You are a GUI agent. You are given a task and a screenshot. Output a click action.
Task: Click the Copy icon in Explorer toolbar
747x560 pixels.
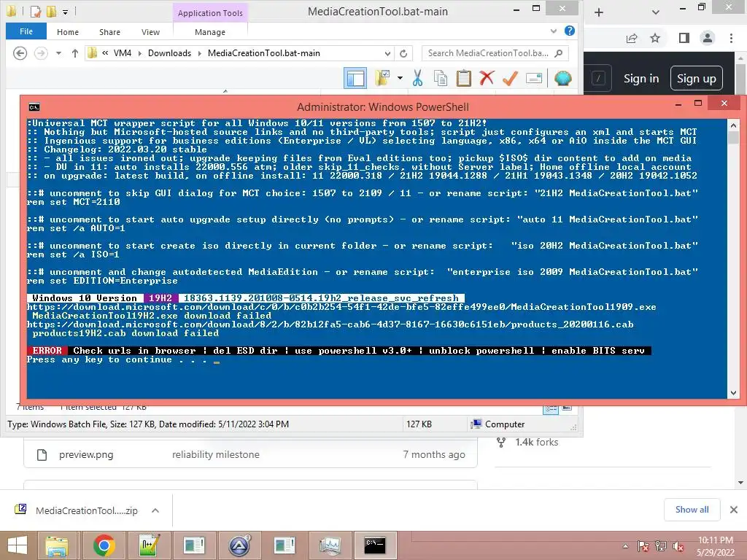[x=441, y=78]
